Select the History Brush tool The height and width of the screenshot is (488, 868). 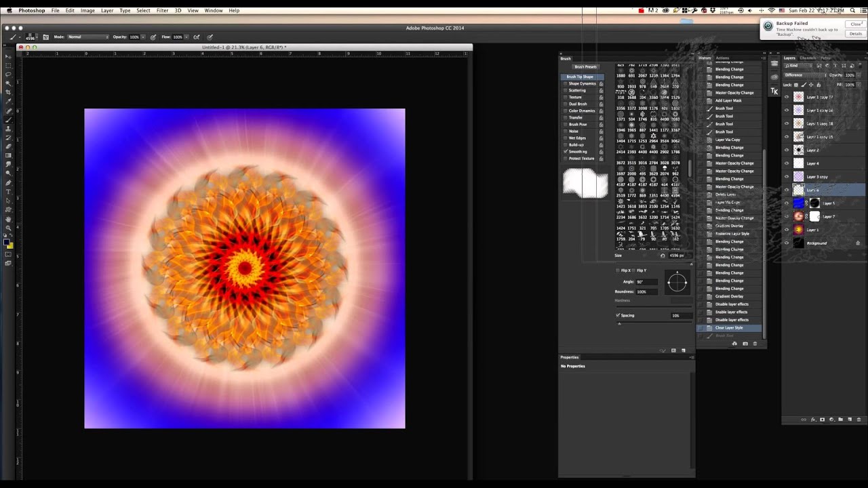coord(9,138)
